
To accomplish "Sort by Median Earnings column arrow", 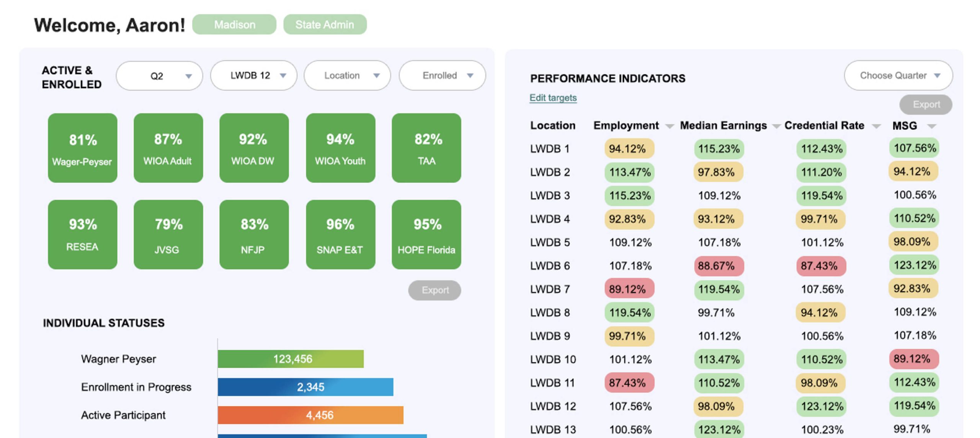I will coord(776,126).
